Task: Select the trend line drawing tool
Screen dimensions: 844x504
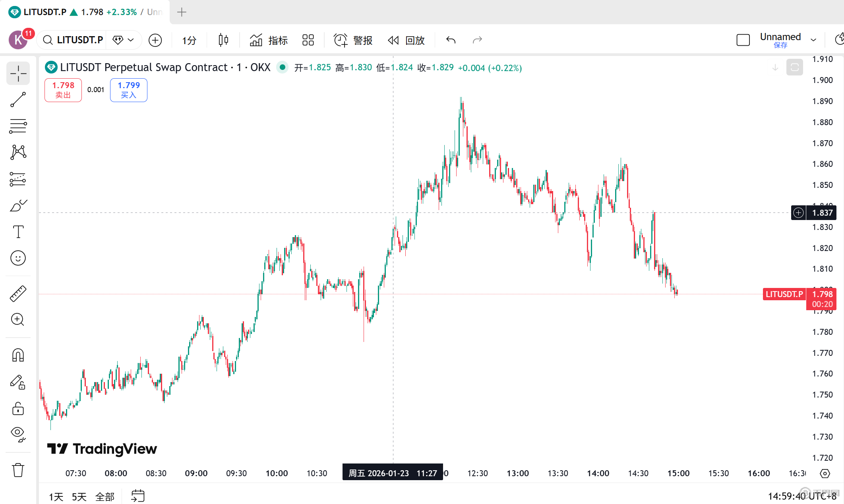Action: (18, 100)
